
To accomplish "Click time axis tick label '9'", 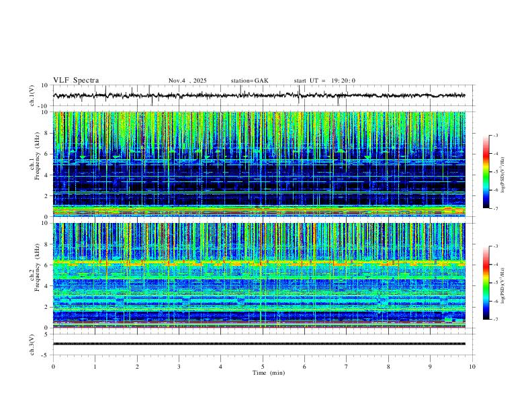I will point(430,367).
